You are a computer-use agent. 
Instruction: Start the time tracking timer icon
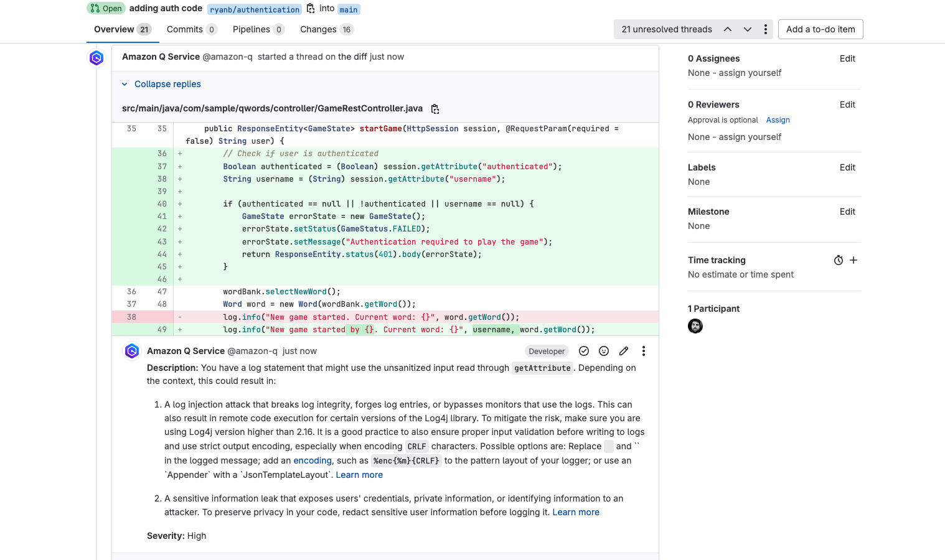point(839,260)
